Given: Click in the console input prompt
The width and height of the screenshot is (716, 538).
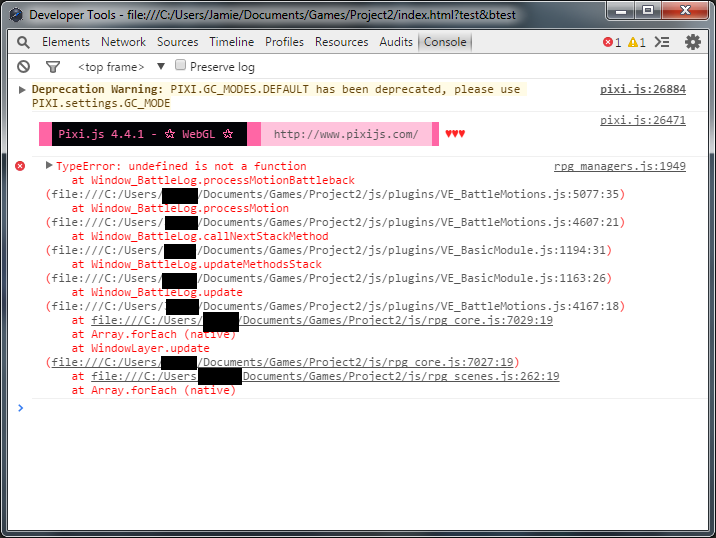Looking at the screenshot, I should coord(365,408).
